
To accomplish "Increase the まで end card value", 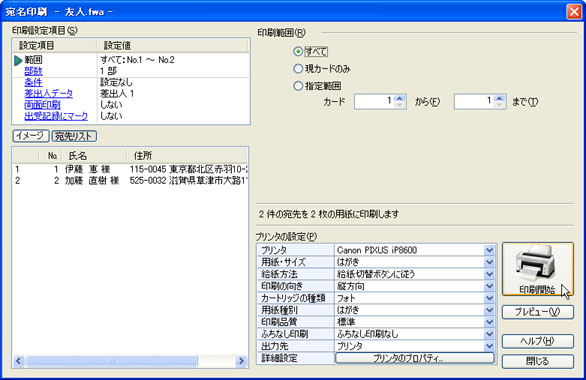I will (x=500, y=98).
